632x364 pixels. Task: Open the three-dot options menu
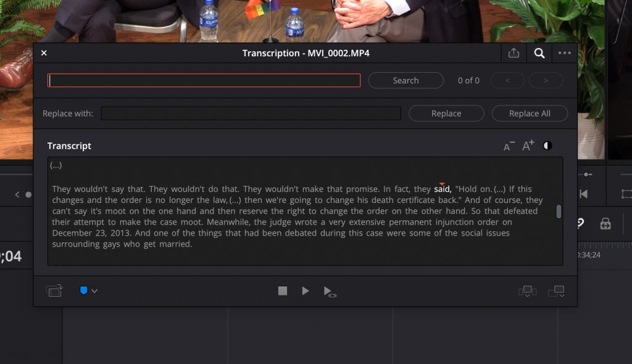[x=564, y=53]
